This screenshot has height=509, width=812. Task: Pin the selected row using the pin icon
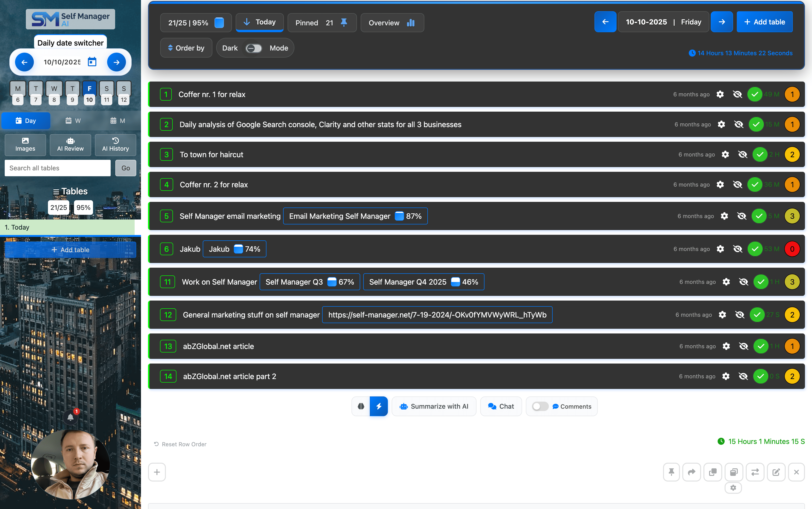click(x=671, y=472)
